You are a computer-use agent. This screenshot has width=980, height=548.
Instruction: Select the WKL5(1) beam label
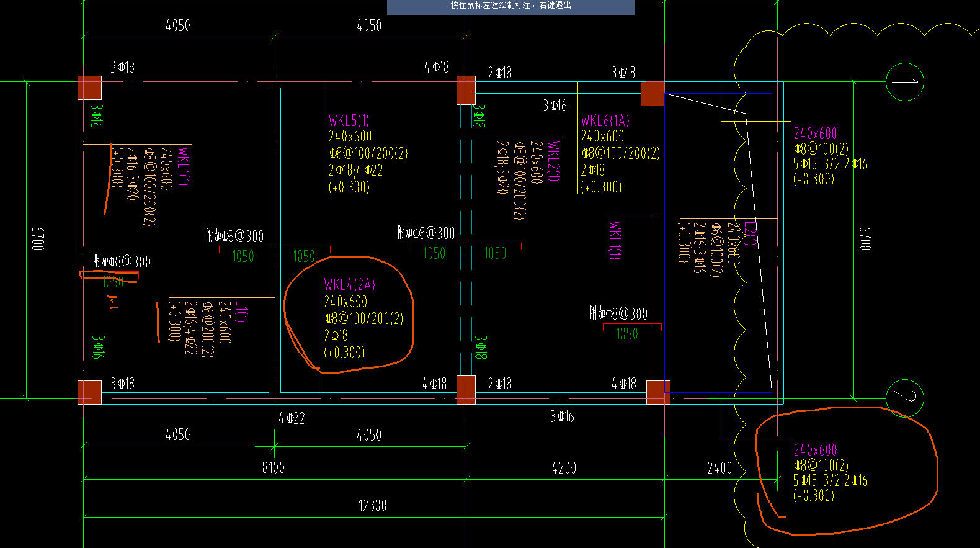point(349,120)
